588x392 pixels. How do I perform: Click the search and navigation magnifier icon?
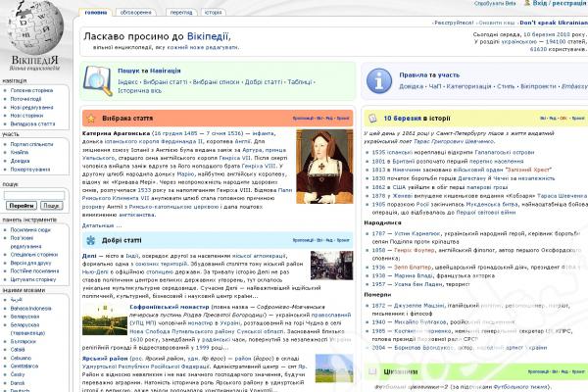(x=97, y=80)
